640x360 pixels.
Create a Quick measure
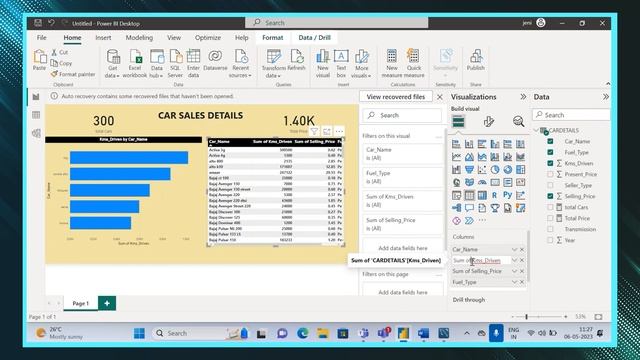point(414,64)
